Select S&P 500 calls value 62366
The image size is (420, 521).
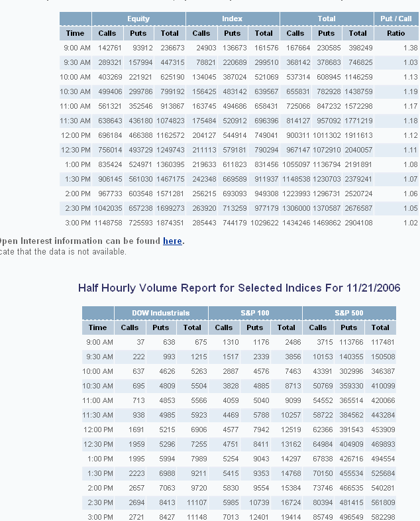click(323, 430)
